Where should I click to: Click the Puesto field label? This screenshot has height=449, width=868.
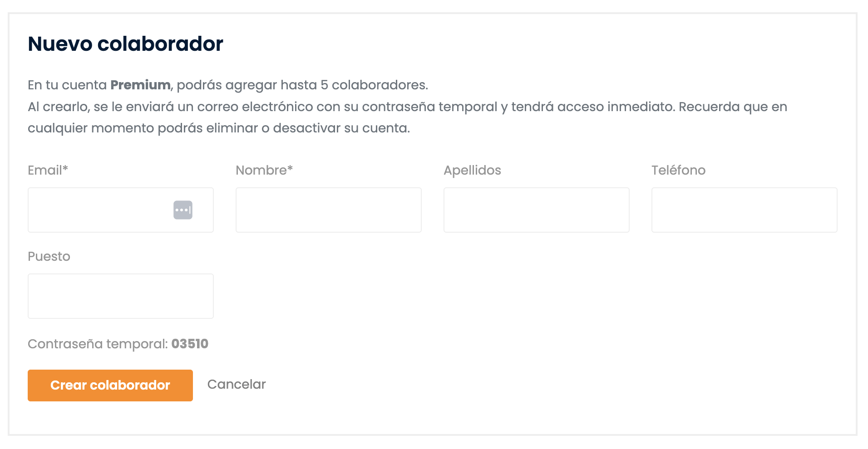pyautogui.click(x=49, y=256)
